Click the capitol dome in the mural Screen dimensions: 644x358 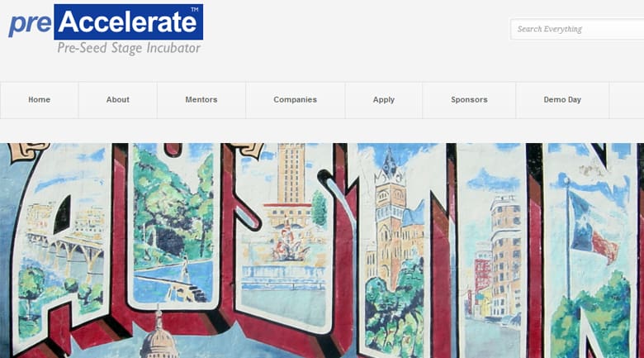[159, 336]
